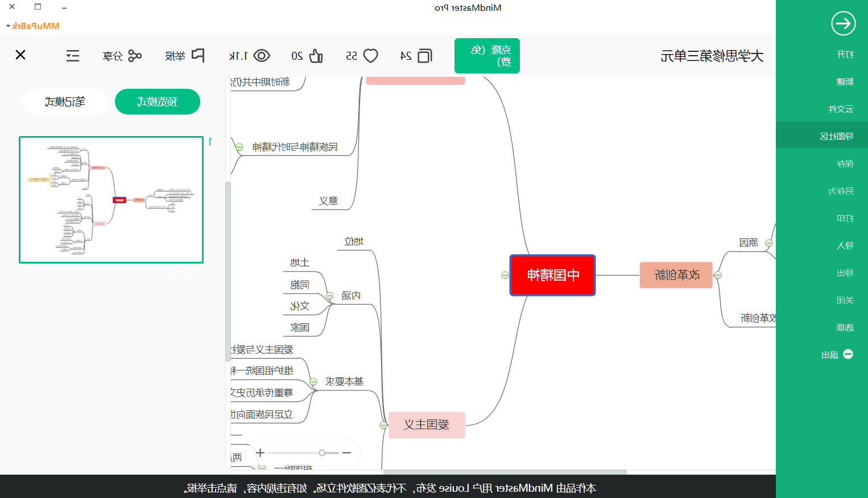Click the 意义 topic
This screenshot has width=868, height=498.
point(329,201)
